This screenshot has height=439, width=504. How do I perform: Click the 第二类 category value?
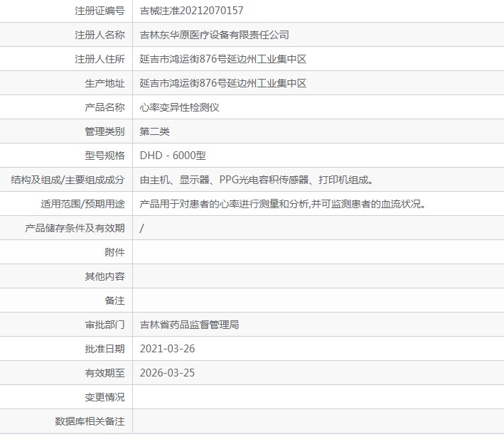(154, 131)
